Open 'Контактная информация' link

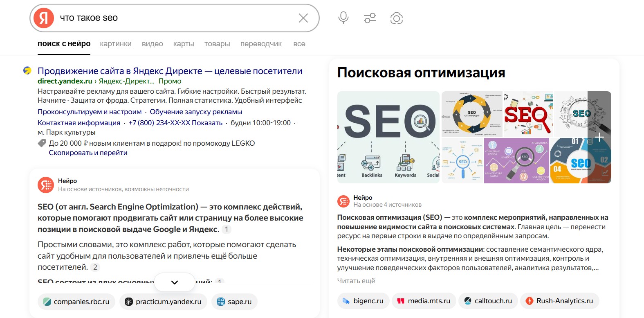coord(79,123)
